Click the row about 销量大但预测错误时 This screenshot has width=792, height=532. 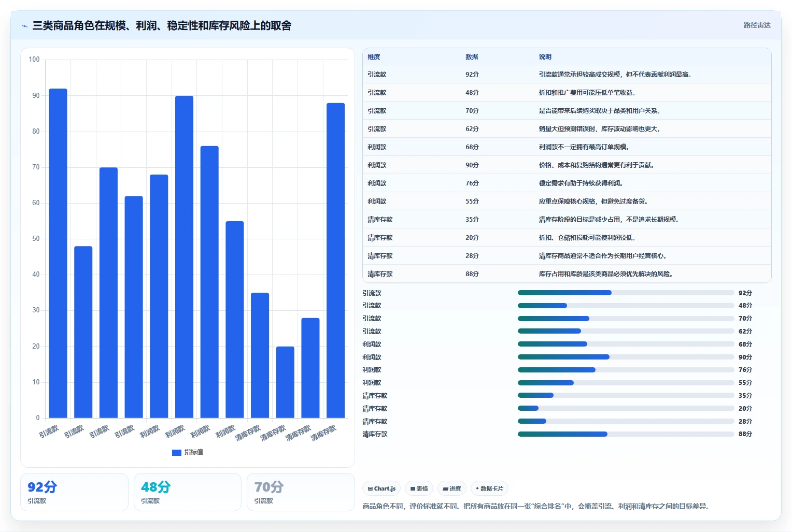coord(567,129)
